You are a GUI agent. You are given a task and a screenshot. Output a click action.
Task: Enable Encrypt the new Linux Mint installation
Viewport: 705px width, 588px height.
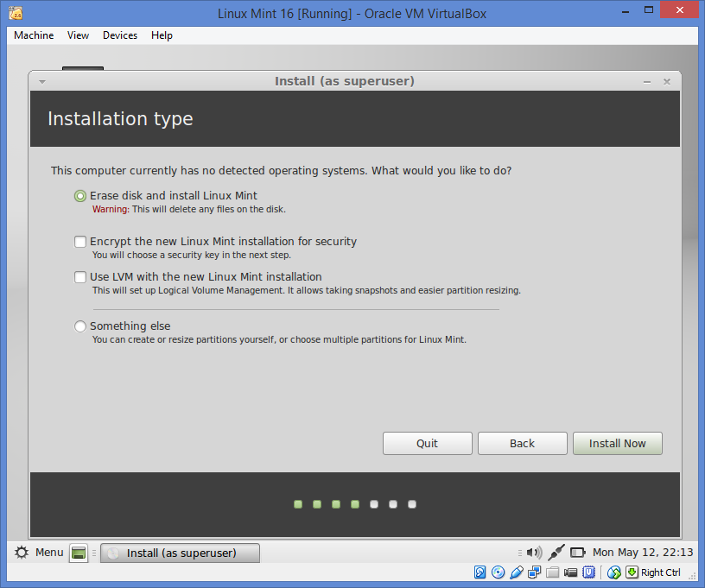80,242
